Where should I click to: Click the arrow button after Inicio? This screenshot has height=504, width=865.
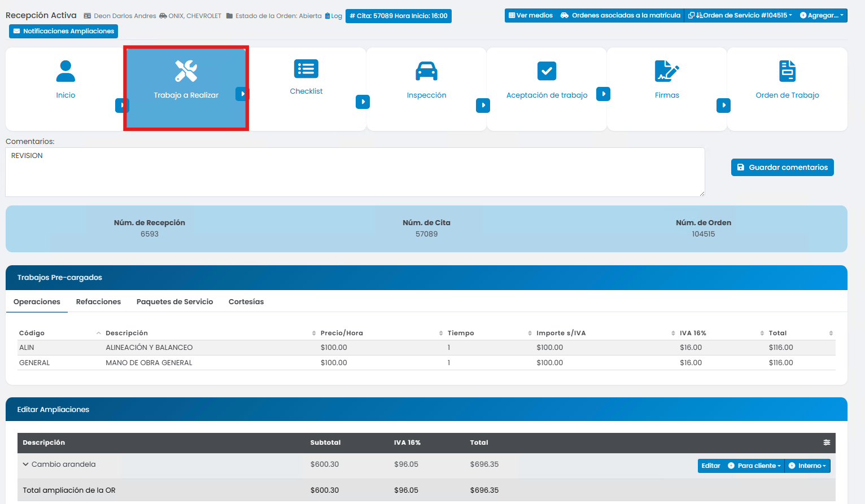tap(122, 106)
